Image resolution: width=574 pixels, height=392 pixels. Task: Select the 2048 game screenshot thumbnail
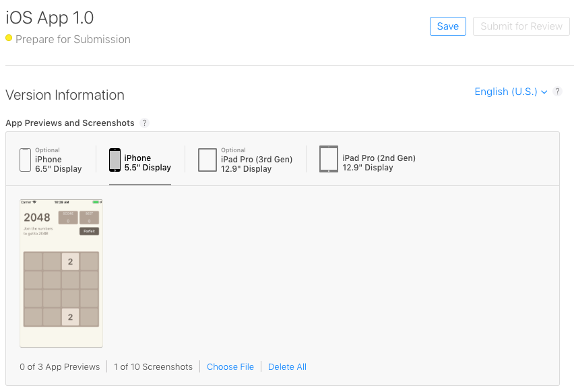[61, 273]
